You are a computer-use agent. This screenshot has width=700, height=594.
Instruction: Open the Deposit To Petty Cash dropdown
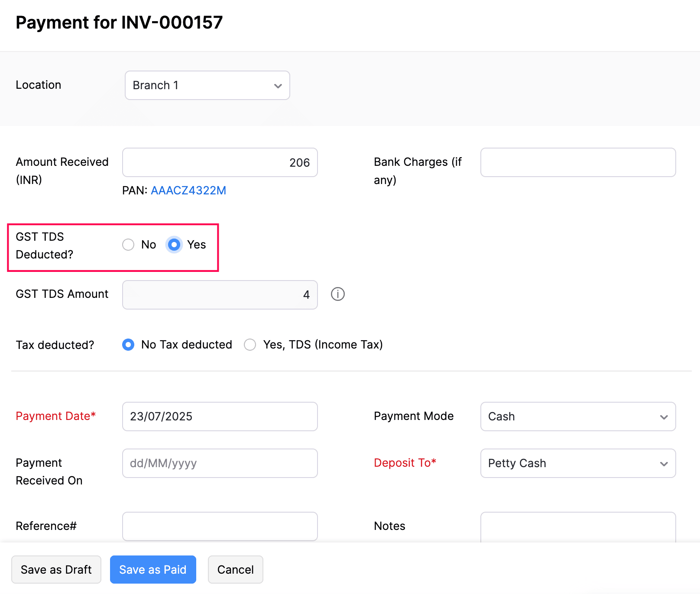tap(577, 463)
